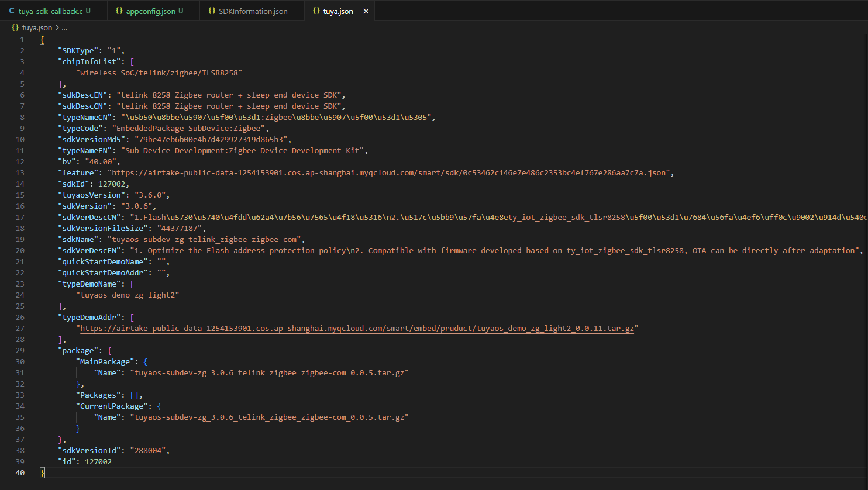Click the "sdkVerDescCN" key
This screenshot has height=490, width=868.
89,217
